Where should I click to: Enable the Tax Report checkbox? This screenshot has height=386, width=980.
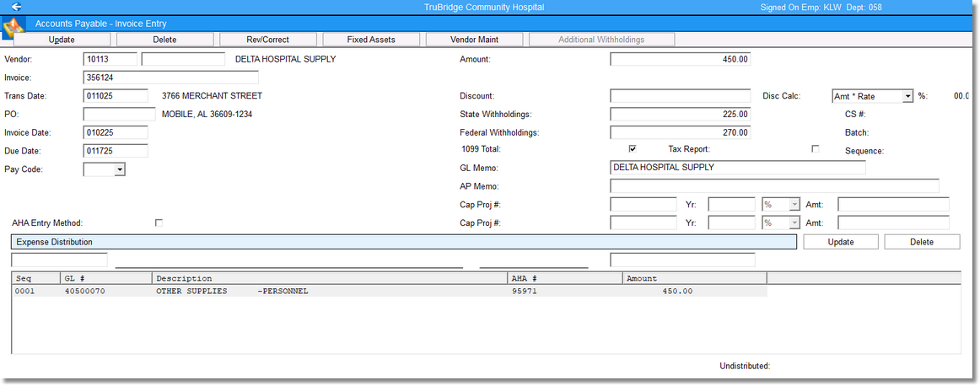point(815,148)
